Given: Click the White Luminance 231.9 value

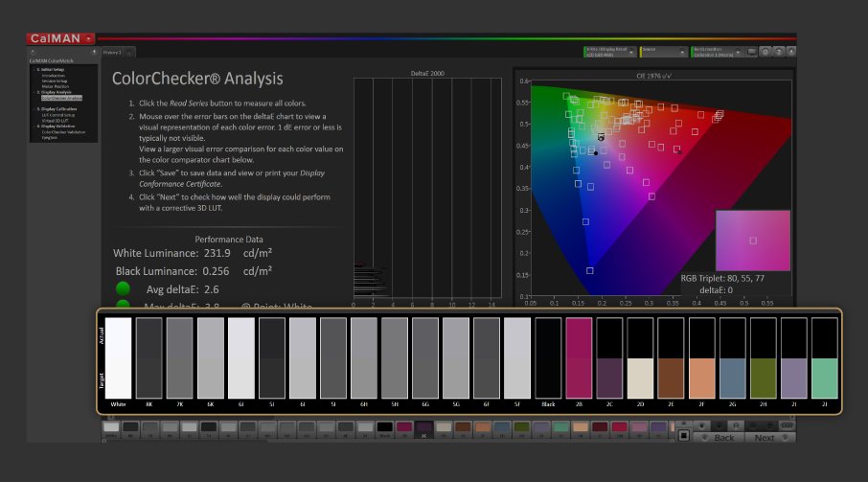Looking at the screenshot, I should coord(217,253).
